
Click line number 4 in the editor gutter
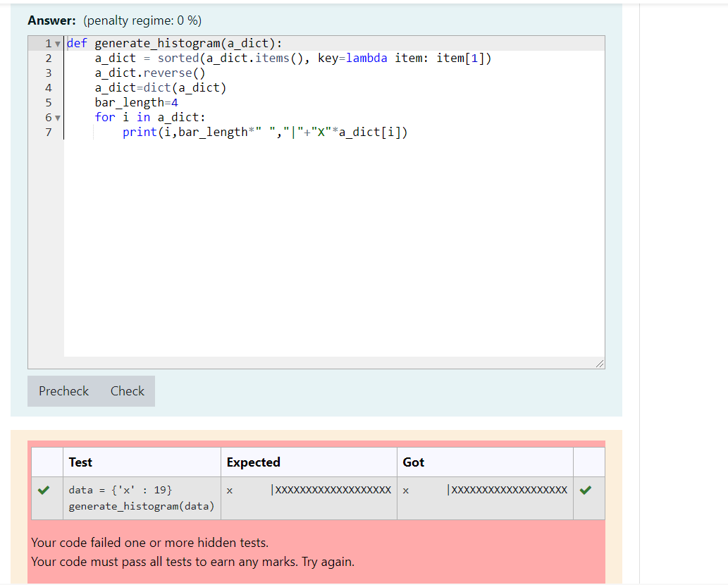click(48, 87)
